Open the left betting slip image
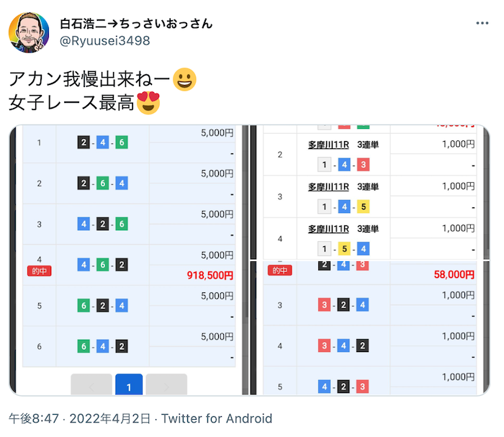This screenshot has width=504, height=437. (128, 259)
